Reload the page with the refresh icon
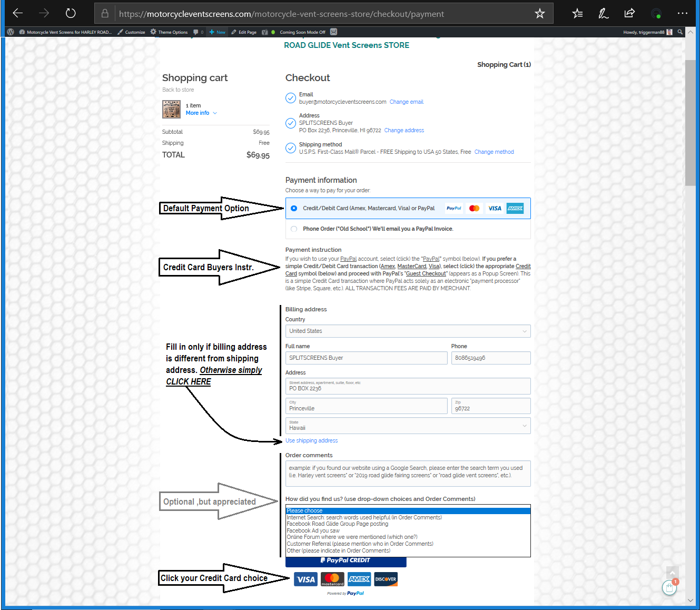The width and height of the screenshot is (700, 610). (71, 13)
